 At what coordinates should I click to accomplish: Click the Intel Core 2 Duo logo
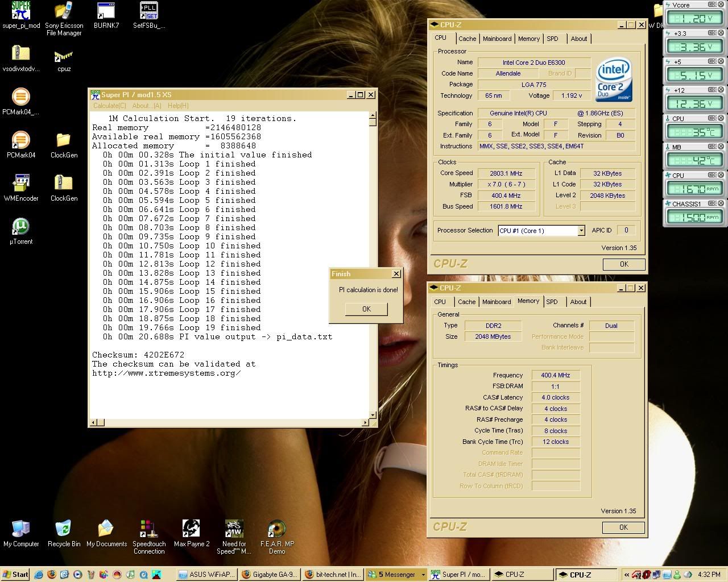(x=614, y=80)
